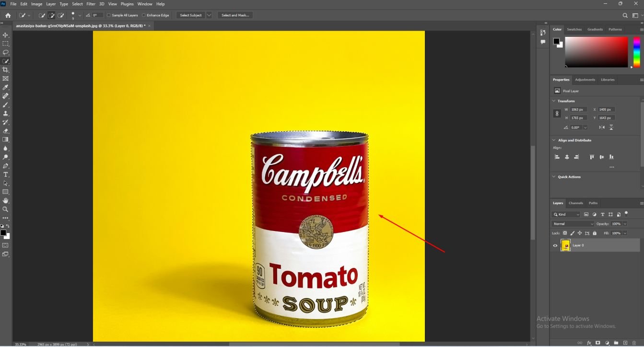Select the Lasso tool

6,52
